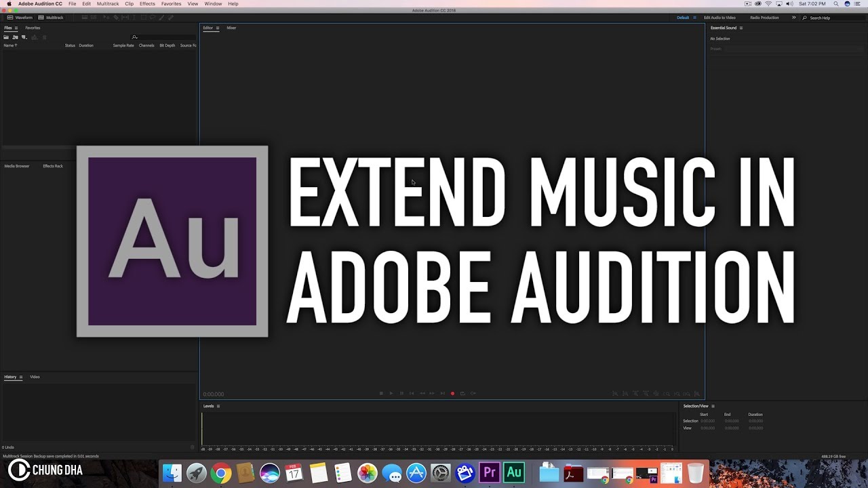
Task: Open Calendar from the Dock
Action: [294, 472]
